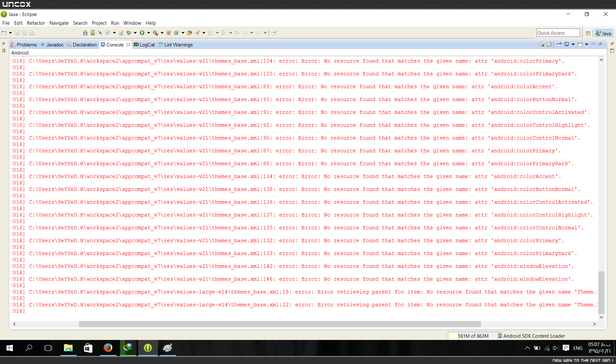This screenshot has height=364, width=616.
Task: Click the console vertical scrollbar thumb
Action: [x=601, y=292]
